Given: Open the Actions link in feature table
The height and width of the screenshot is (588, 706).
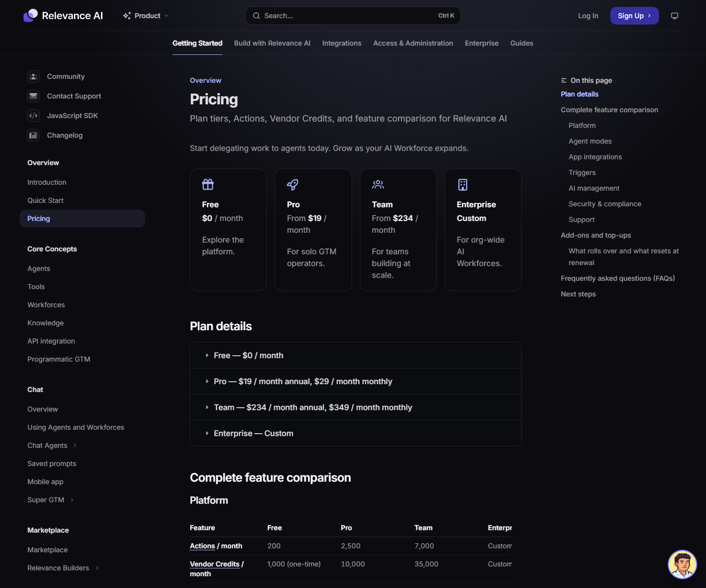Looking at the screenshot, I should (202, 546).
